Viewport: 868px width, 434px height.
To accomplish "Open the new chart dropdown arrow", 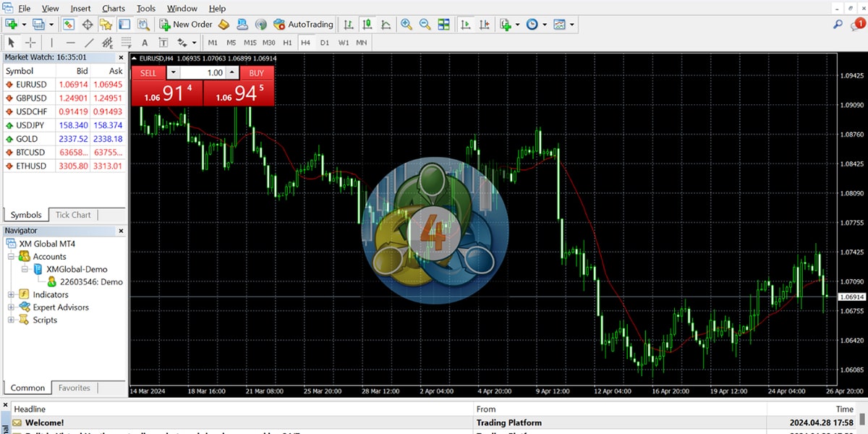I will click(x=22, y=24).
